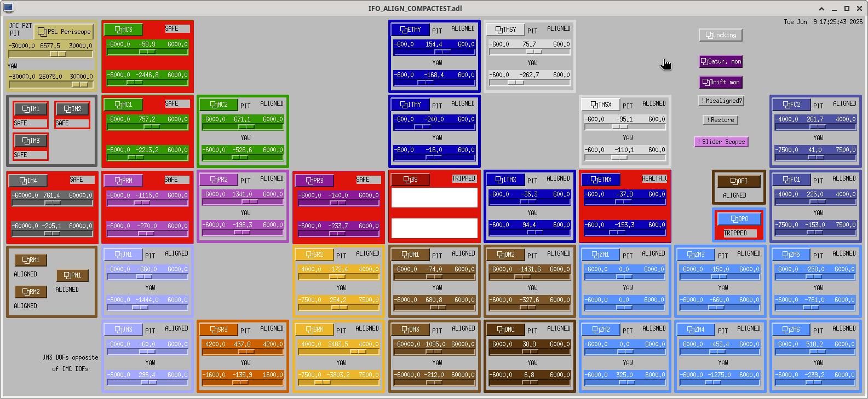Image resolution: width=868 pixels, height=399 pixels.
Task: Open the JM1 optic display
Action: [123, 255]
